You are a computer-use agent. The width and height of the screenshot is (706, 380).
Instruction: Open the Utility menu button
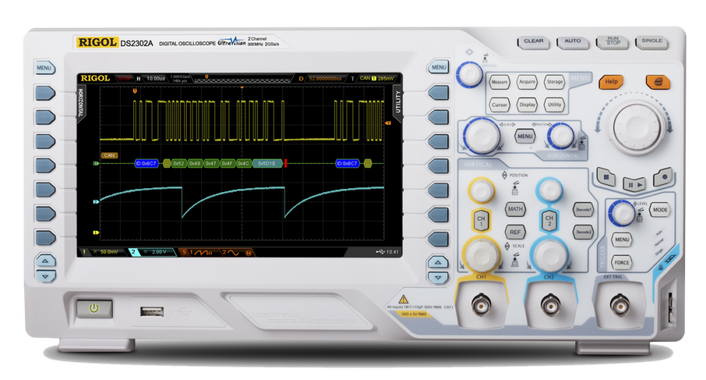pyautogui.click(x=554, y=104)
